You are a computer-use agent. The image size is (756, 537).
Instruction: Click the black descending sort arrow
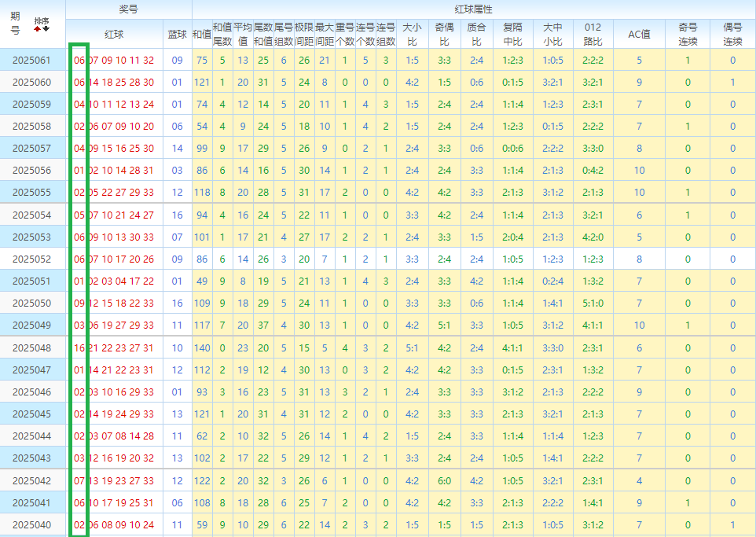pos(46,29)
